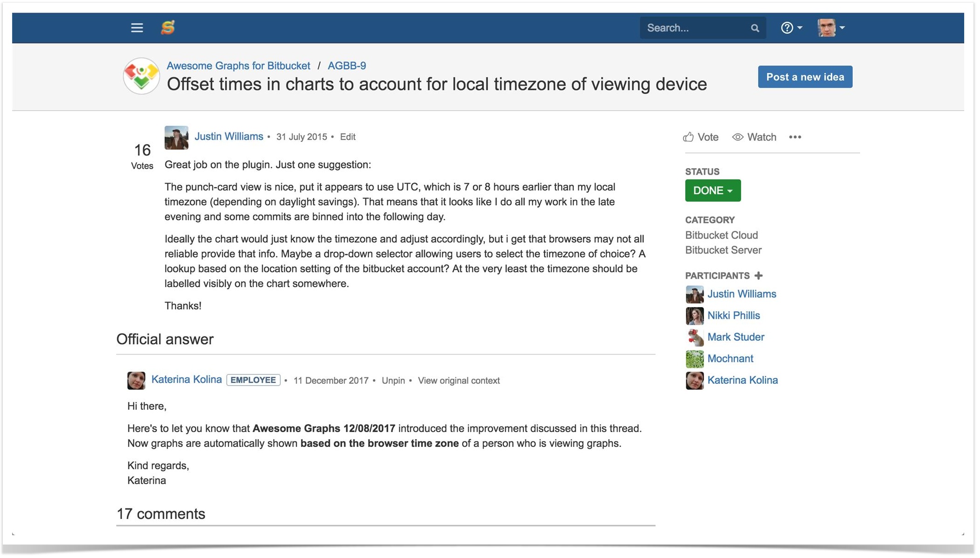
Task: Click Nikki Phillis' avatar in Participants
Action: [x=695, y=316]
